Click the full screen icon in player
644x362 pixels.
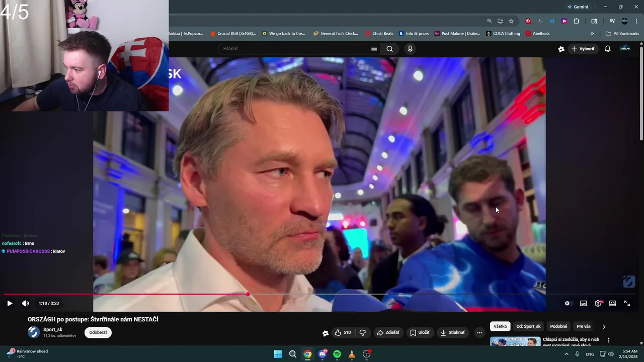(627, 303)
